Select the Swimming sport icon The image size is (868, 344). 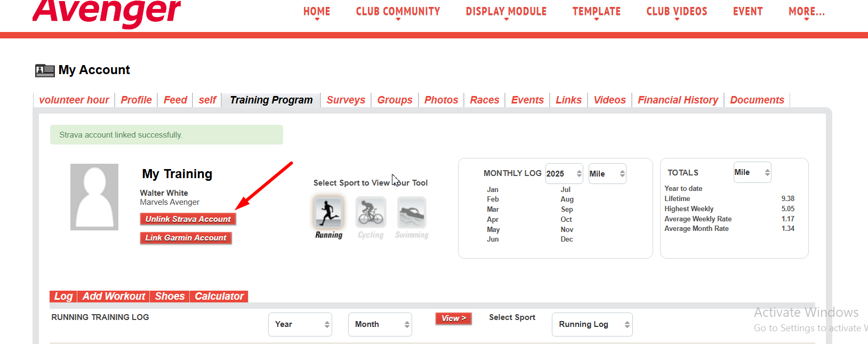coord(412,213)
